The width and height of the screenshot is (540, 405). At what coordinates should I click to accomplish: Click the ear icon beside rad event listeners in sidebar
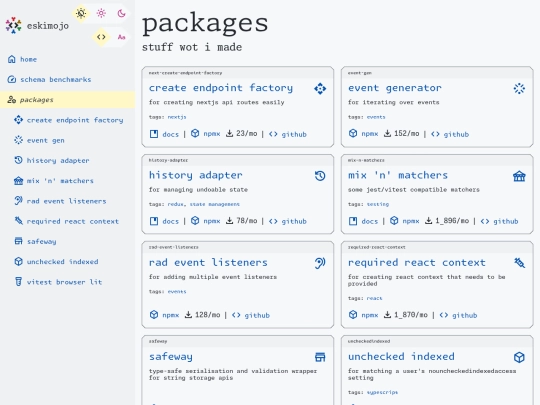(x=18, y=201)
